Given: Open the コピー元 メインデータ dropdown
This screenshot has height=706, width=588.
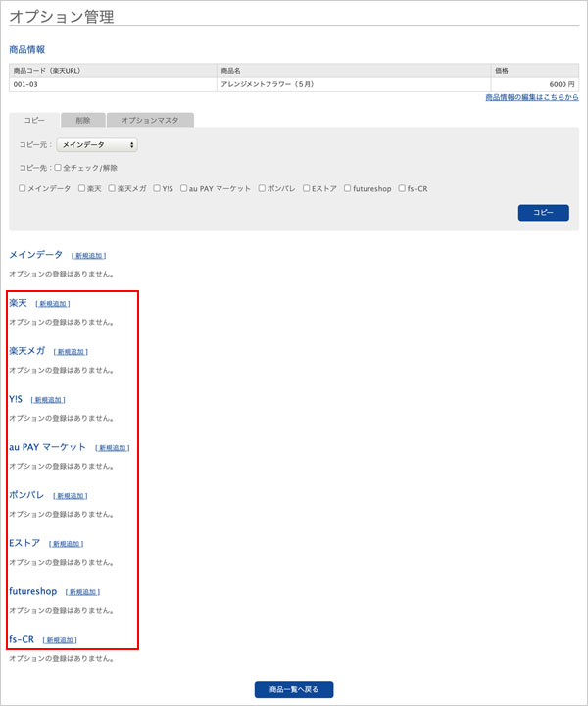Looking at the screenshot, I should 96,145.
